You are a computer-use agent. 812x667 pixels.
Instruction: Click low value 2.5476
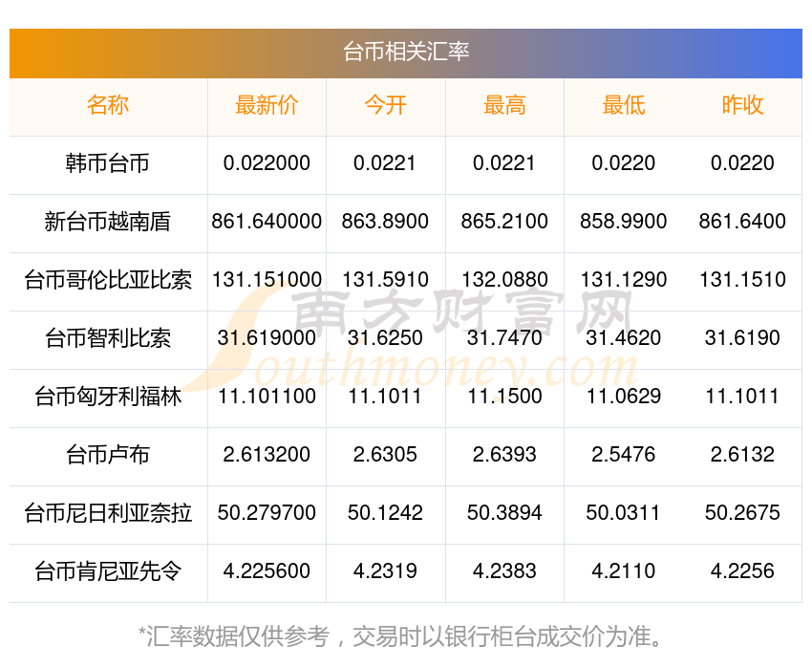click(x=624, y=455)
